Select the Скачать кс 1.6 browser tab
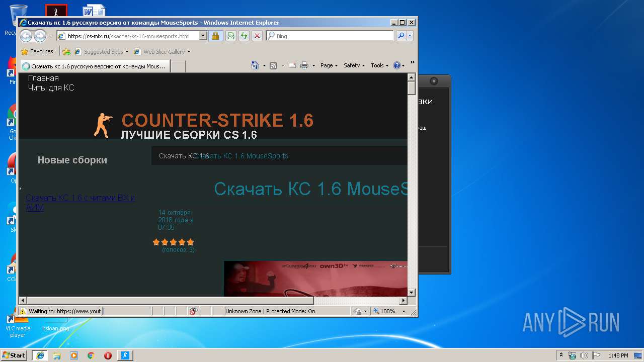 [x=95, y=66]
